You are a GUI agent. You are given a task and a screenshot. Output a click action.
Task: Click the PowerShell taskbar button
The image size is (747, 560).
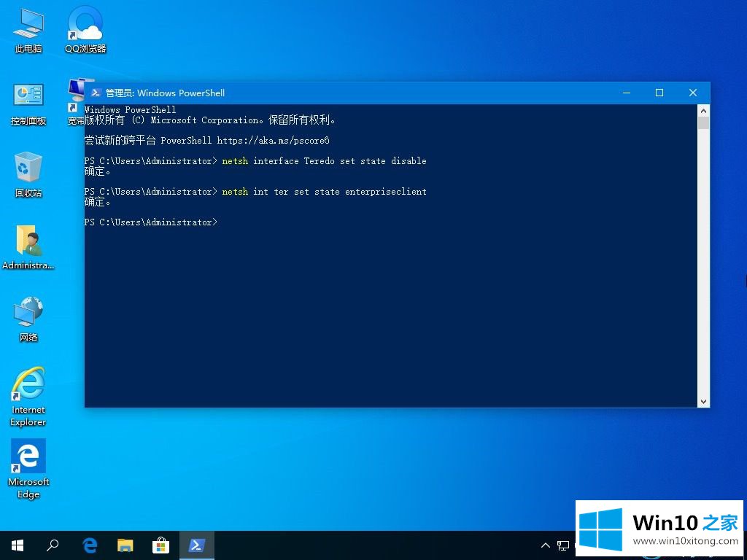197,545
